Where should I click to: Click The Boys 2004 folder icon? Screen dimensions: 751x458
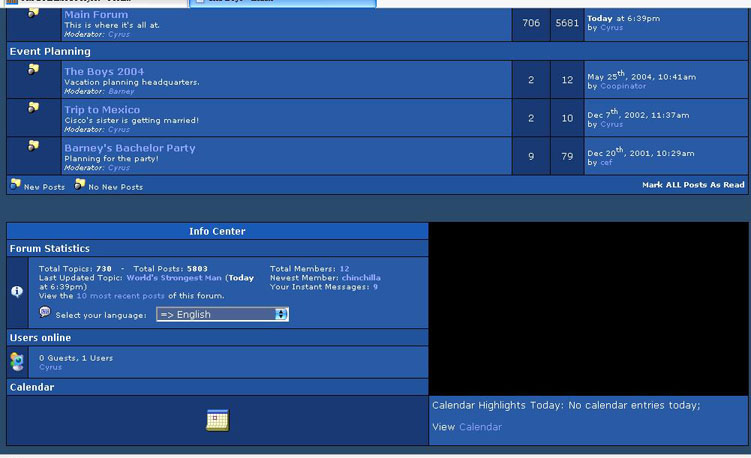[x=33, y=70]
